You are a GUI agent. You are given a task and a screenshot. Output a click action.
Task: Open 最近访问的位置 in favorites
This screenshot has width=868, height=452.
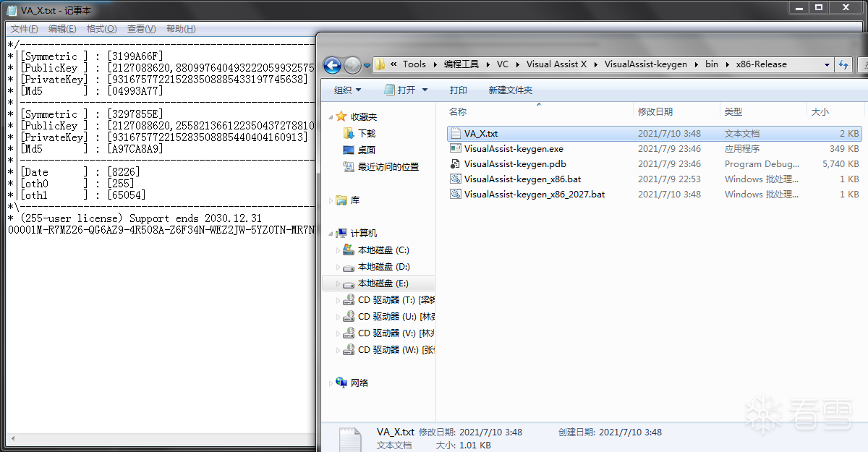coord(388,167)
